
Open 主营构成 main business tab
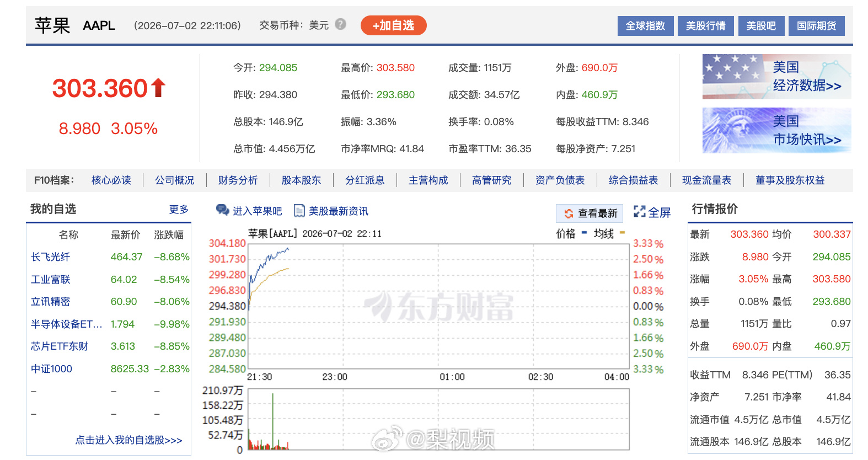(428, 180)
